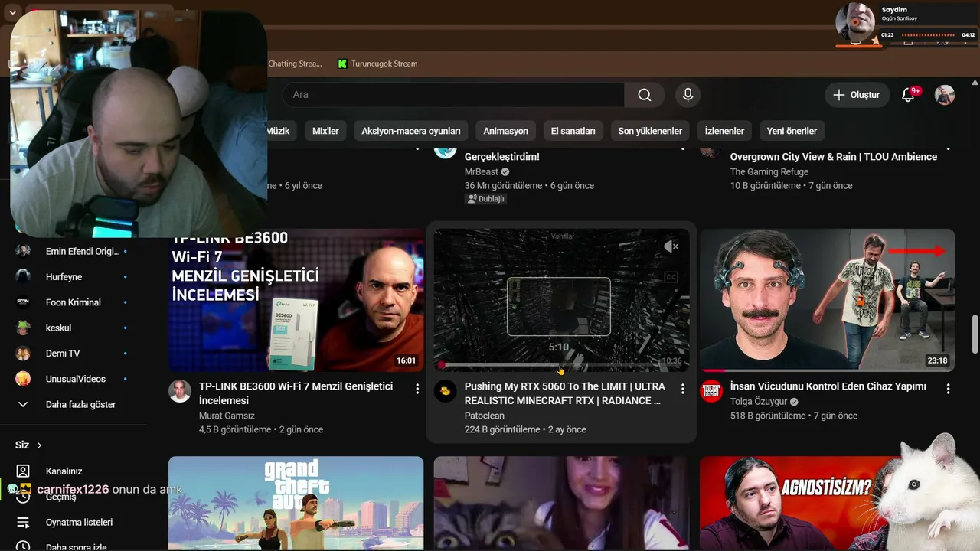Open the notifications bell

click(x=909, y=95)
